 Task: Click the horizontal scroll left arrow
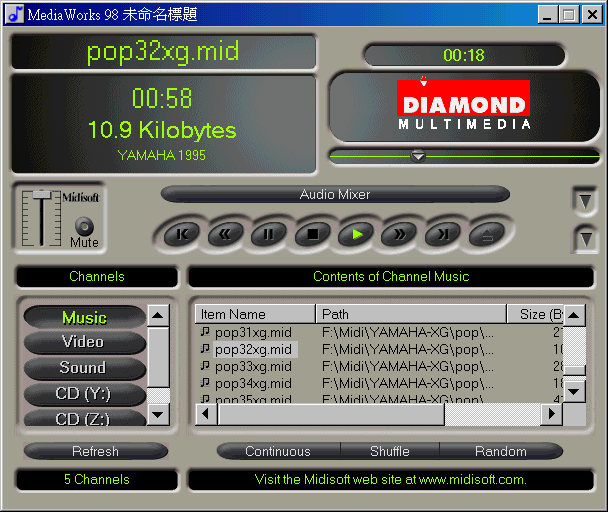tap(206, 414)
